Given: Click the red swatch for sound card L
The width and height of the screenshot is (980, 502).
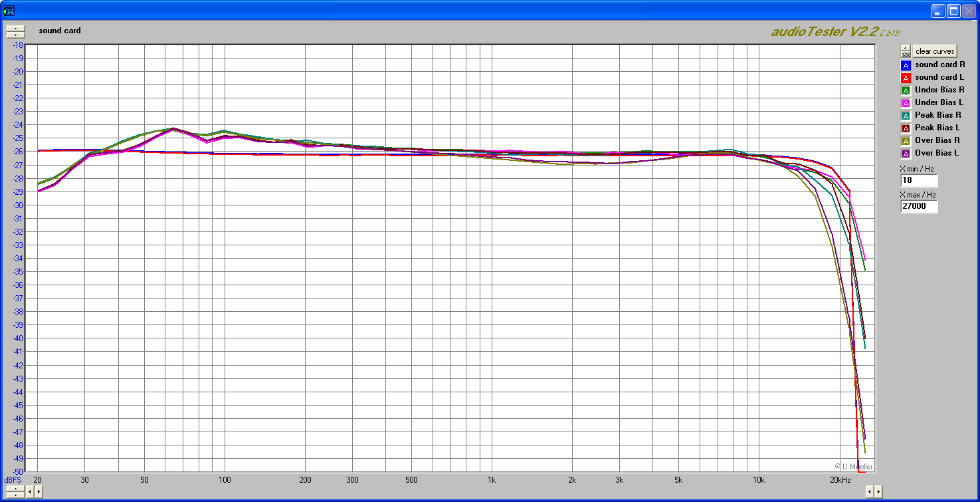Looking at the screenshot, I should coord(905,78).
